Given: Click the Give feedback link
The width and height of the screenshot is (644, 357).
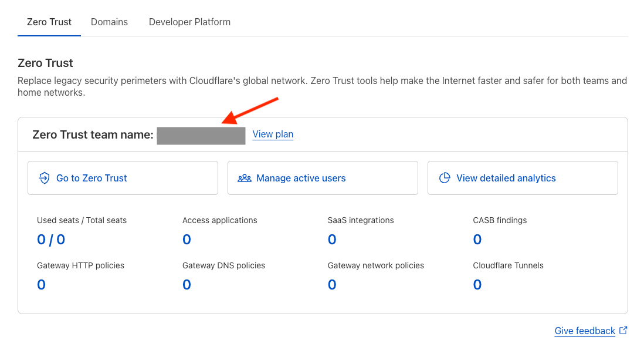Looking at the screenshot, I should pyautogui.click(x=585, y=331).
